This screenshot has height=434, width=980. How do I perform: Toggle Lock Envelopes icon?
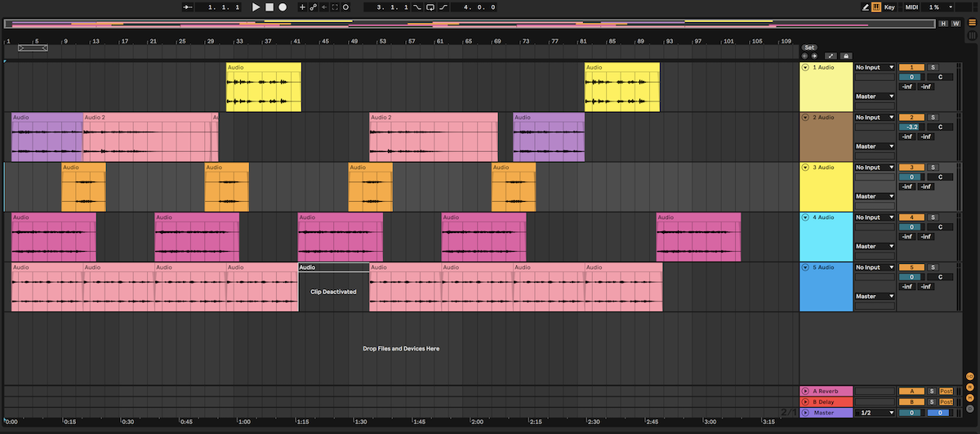point(845,56)
